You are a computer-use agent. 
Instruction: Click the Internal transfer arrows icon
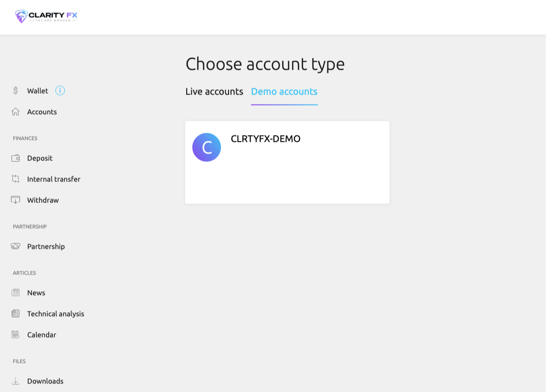tap(15, 179)
